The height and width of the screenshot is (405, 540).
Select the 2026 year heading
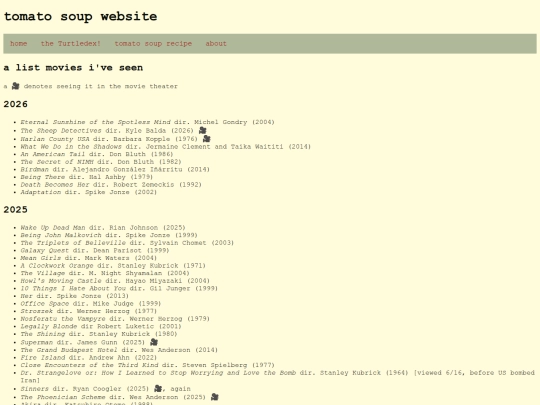15,104
